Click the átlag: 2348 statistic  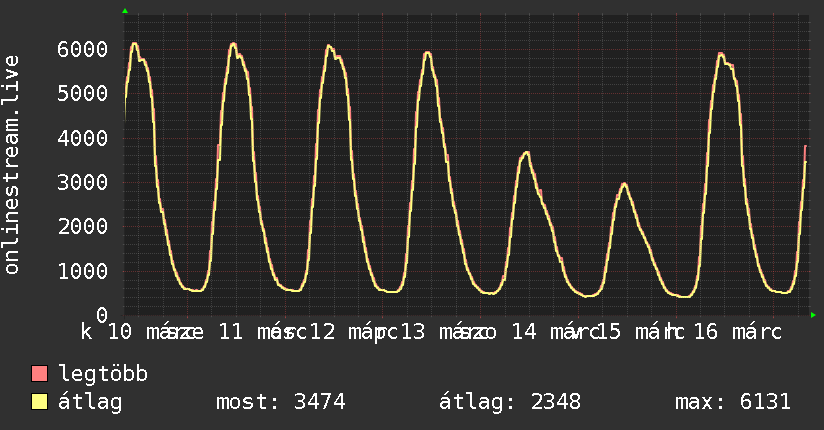coord(510,402)
